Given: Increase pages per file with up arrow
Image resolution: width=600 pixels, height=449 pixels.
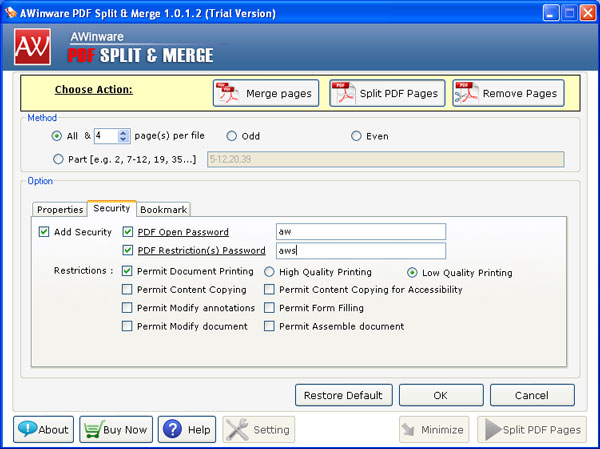Looking at the screenshot, I should coord(123,133).
